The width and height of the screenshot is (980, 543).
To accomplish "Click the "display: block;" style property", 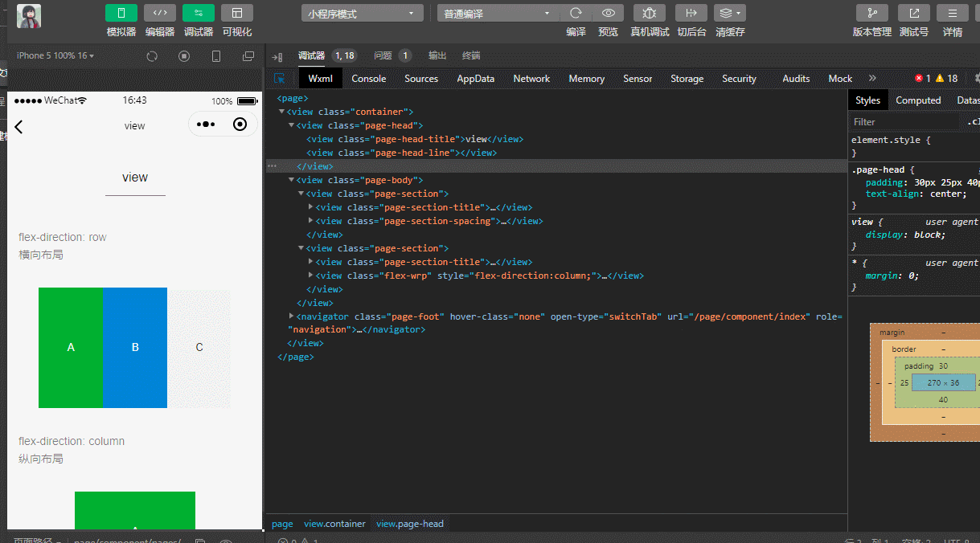I will [x=905, y=235].
